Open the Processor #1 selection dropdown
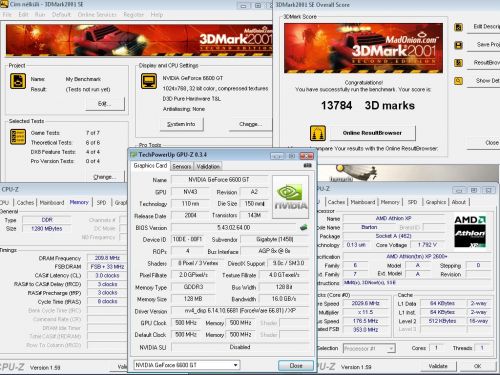The height and width of the screenshot is (375, 500). (369, 348)
